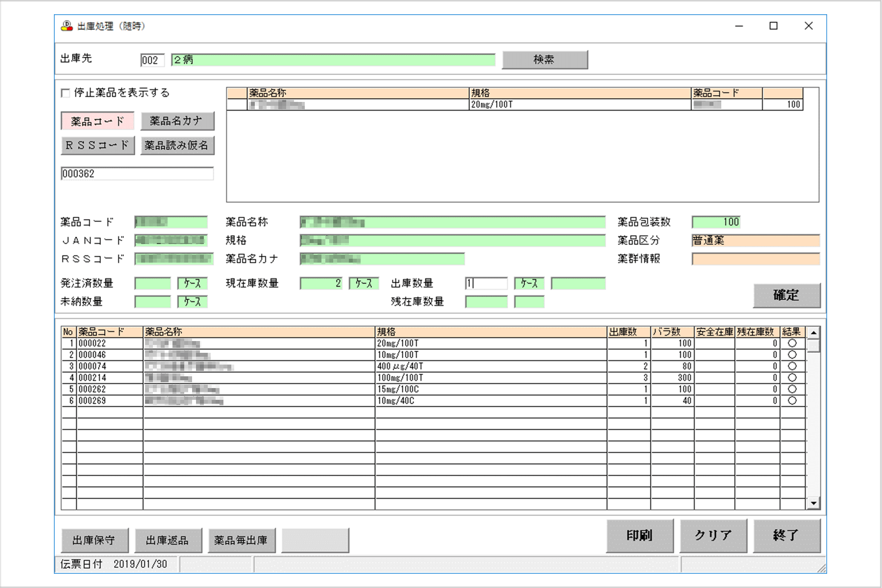Viewport: 882px width, 588px height.
Task: Click the 出庫先 code field 002
Action: coord(152,60)
